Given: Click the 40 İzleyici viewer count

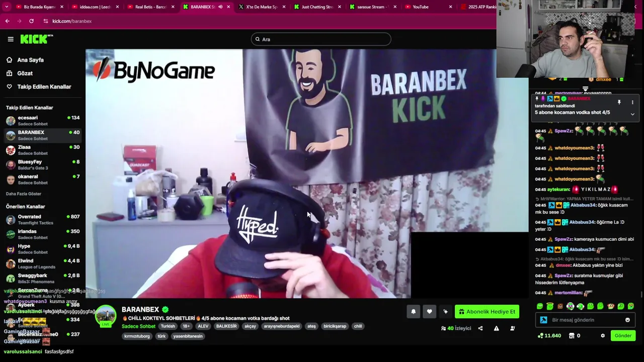Looking at the screenshot, I should tap(456, 328).
